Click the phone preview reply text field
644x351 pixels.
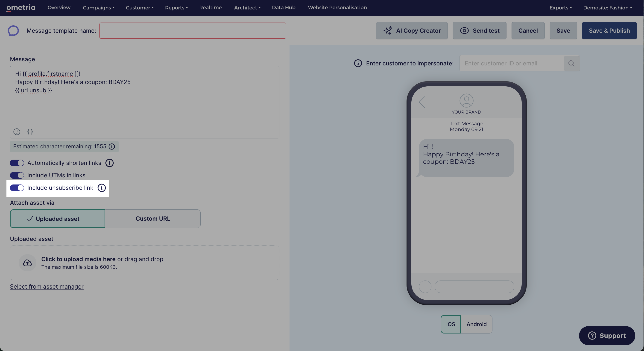(x=474, y=287)
